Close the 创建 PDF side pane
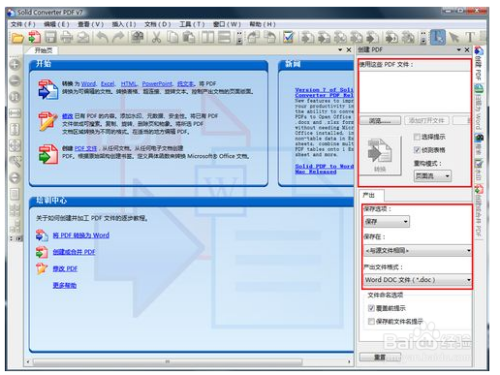The image size is (500, 375). [467, 50]
